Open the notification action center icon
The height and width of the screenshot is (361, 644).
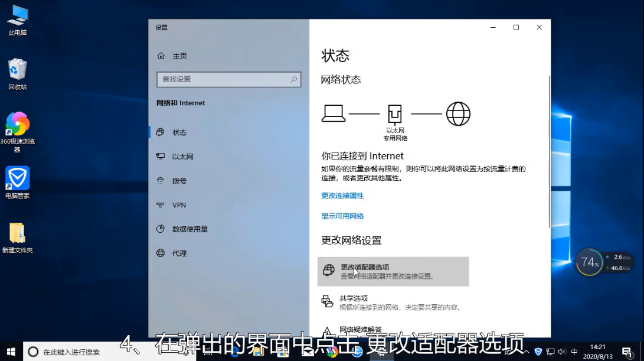[x=627, y=352]
